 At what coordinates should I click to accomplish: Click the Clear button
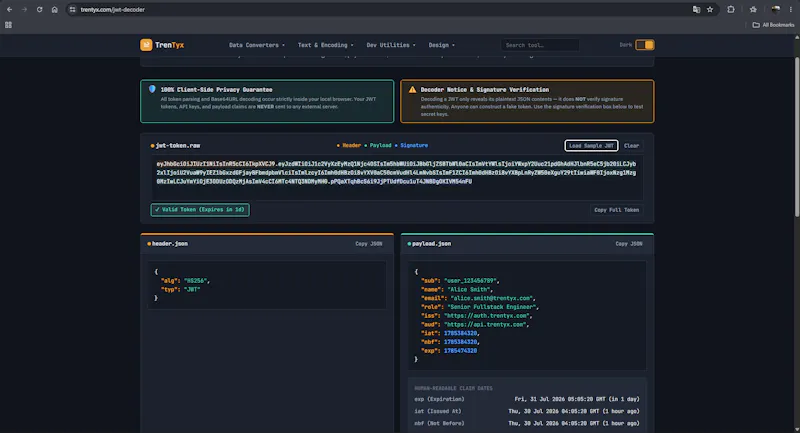coord(631,145)
